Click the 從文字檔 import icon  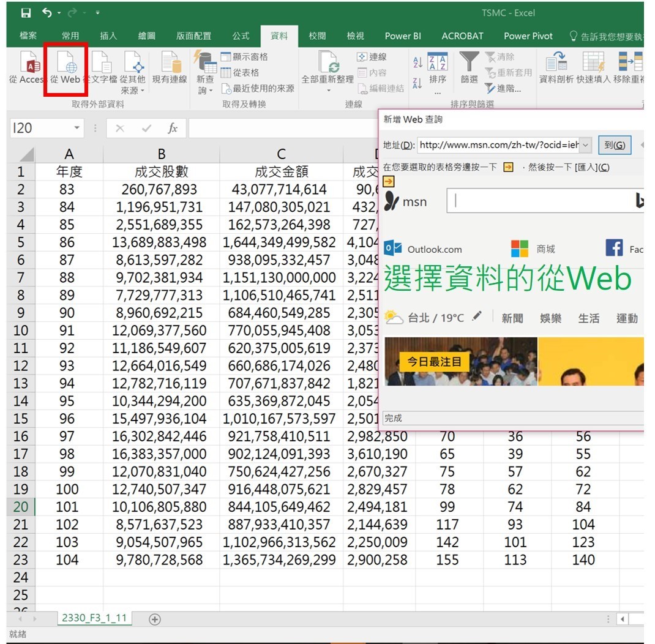click(102, 68)
